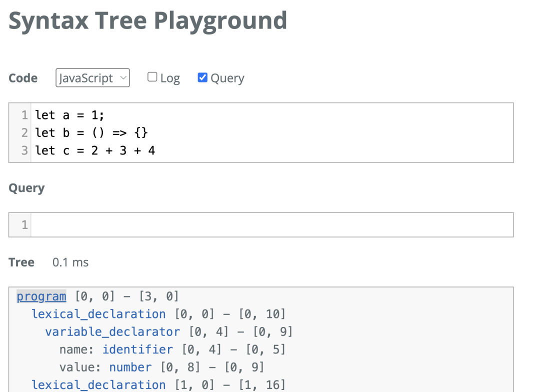Click the 'Syntax Tree Playground' heading

click(x=147, y=21)
